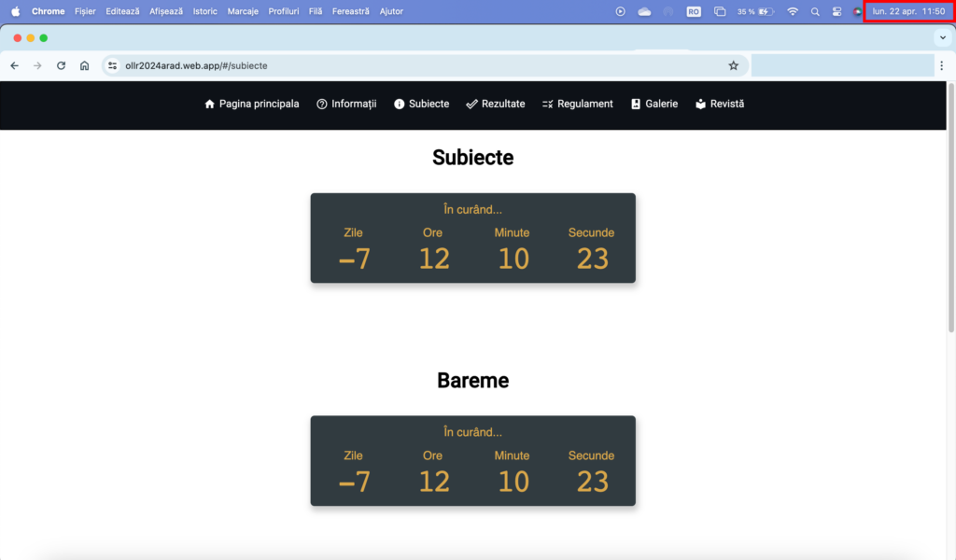The image size is (956, 560).
Task: Open the Rezultate page link
Action: click(496, 104)
